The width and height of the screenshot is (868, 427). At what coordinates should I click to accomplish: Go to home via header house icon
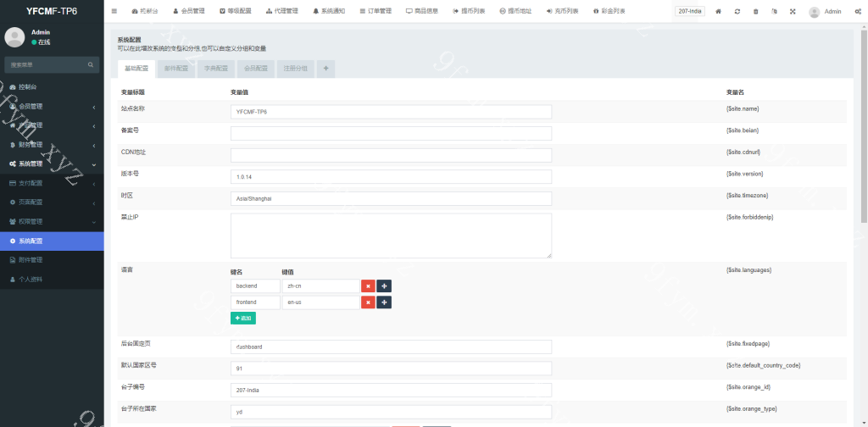pyautogui.click(x=719, y=11)
